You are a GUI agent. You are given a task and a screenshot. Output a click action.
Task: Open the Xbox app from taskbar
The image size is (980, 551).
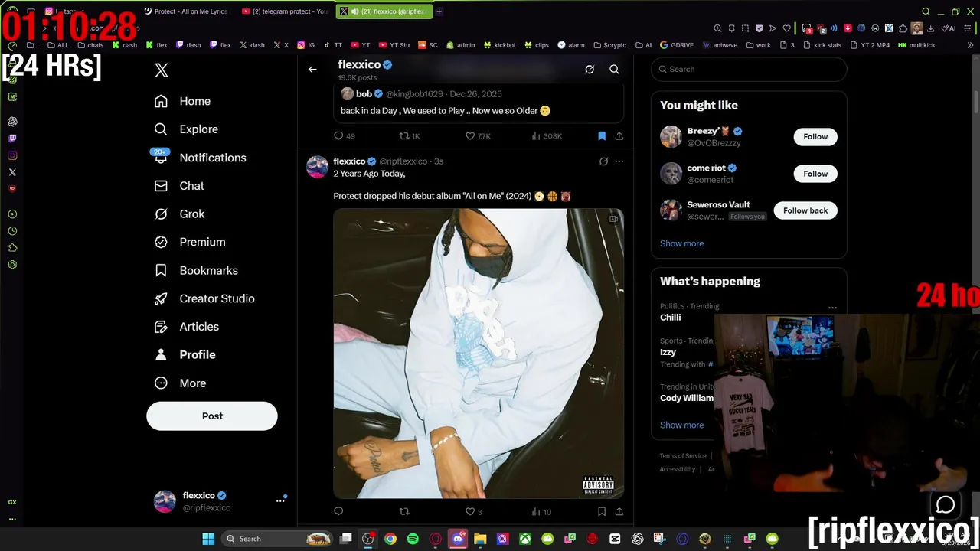click(525, 539)
